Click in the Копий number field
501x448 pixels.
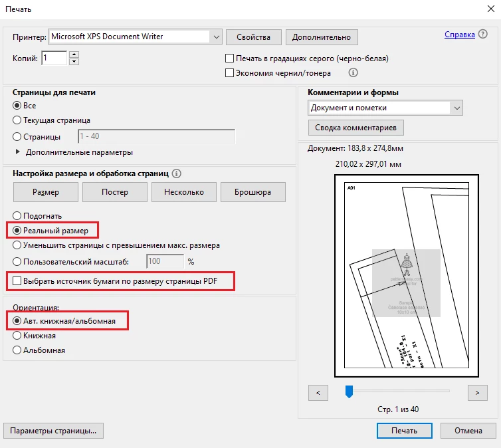coord(54,58)
